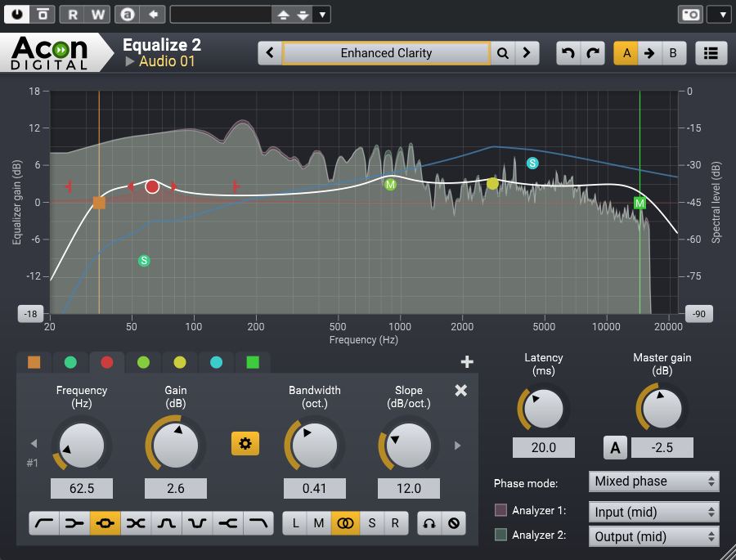Load previous host preset with up arrow
This screenshot has height=560, width=736.
click(x=283, y=15)
